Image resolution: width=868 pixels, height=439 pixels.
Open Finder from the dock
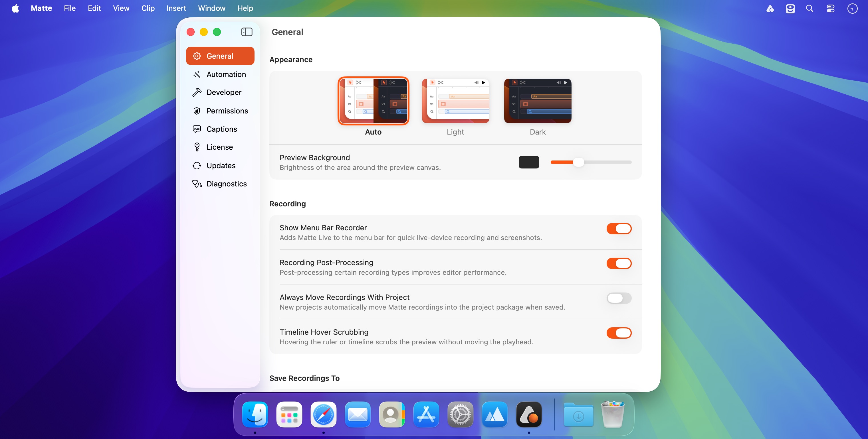255,414
